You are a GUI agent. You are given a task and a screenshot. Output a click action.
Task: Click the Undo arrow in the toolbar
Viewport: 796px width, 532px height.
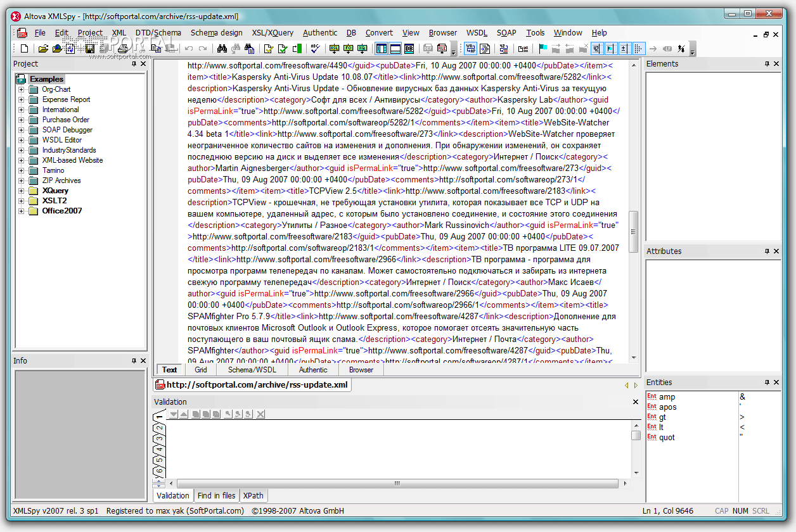point(189,49)
